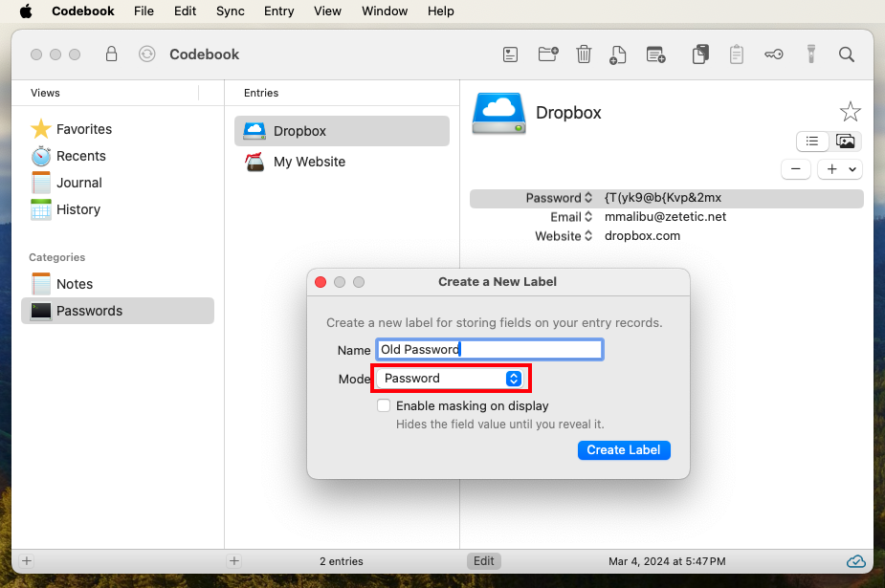
Task: Click the Mar 4, 2024 timestamp text
Action: click(x=667, y=561)
